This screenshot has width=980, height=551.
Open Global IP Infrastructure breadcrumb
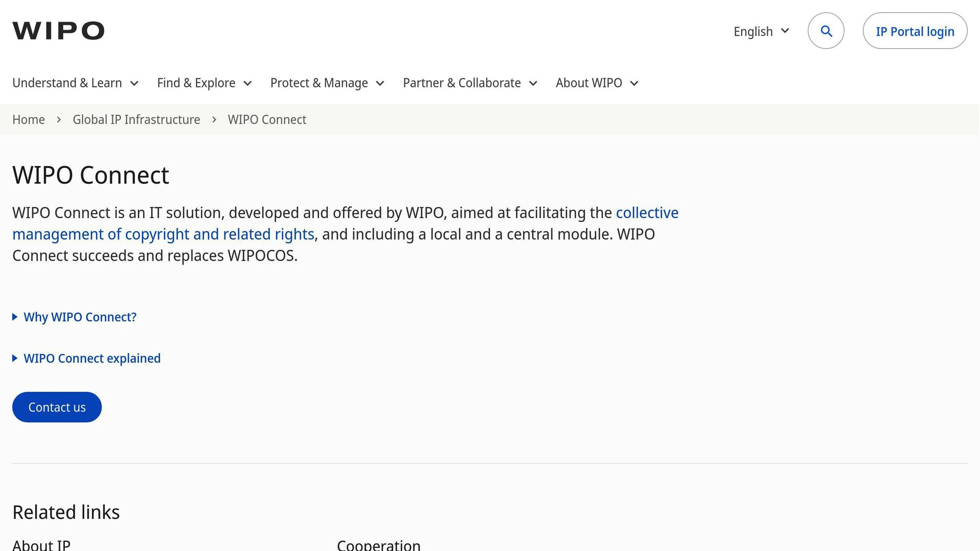136,120
